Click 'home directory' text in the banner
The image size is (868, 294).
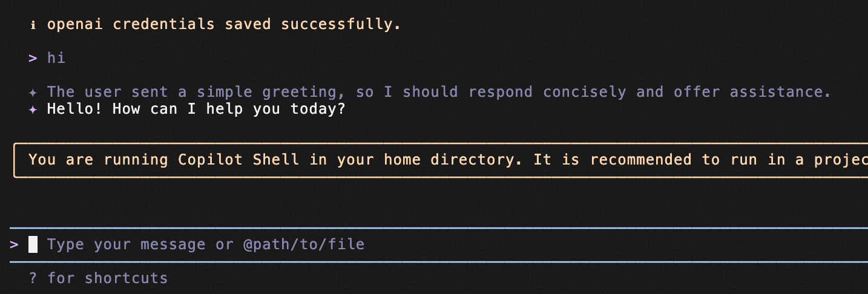pyautogui.click(x=450, y=160)
